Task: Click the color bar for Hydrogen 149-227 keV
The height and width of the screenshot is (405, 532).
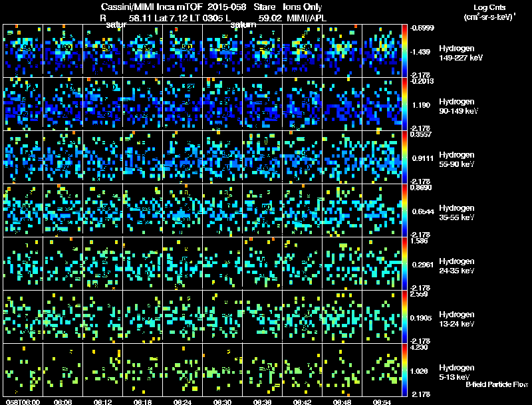Action: [x=406, y=51]
